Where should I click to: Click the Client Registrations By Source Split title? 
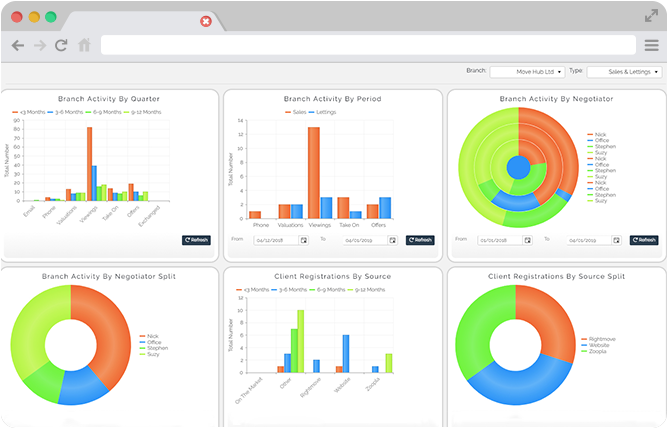click(x=556, y=276)
